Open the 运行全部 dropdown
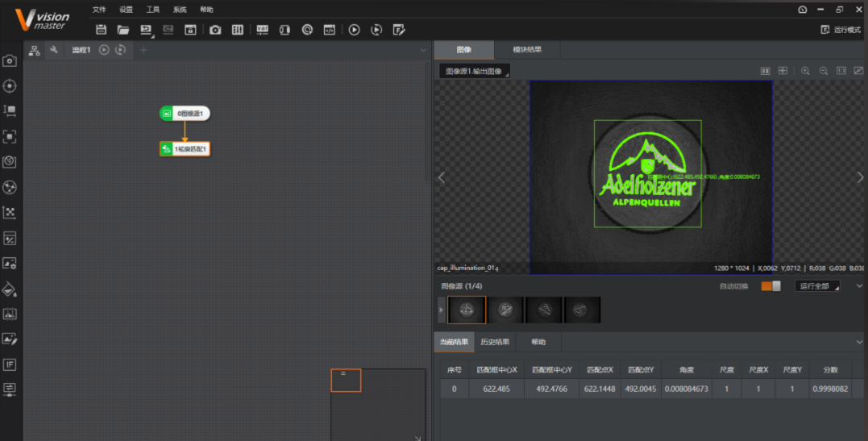The width and height of the screenshot is (868, 441). click(x=817, y=286)
